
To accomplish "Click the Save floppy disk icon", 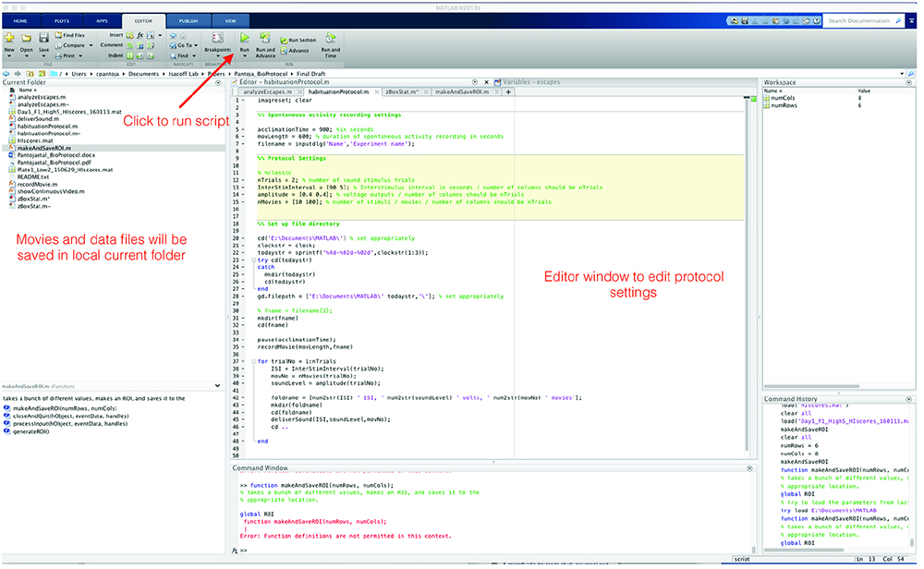I will (43, 38).
